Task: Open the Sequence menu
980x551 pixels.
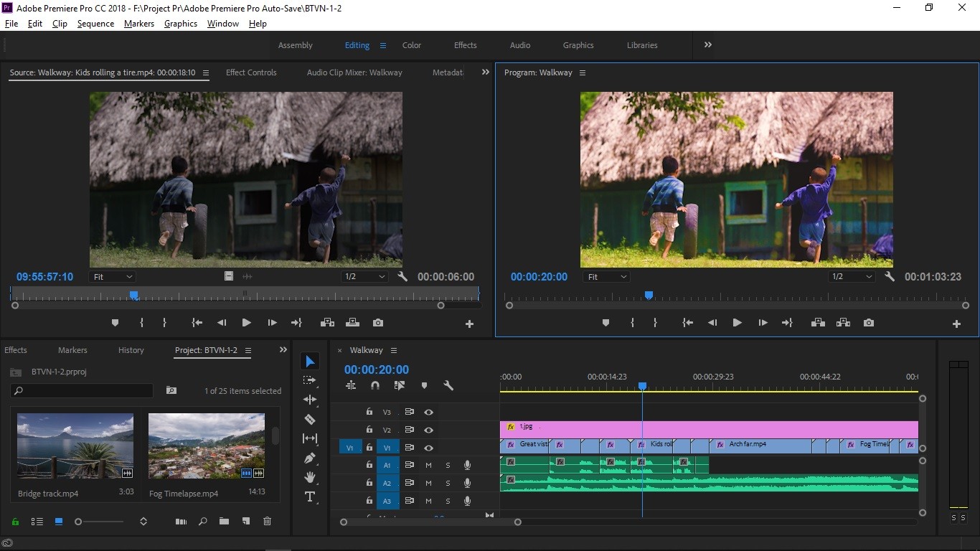Action: click(x=95, y=24)
